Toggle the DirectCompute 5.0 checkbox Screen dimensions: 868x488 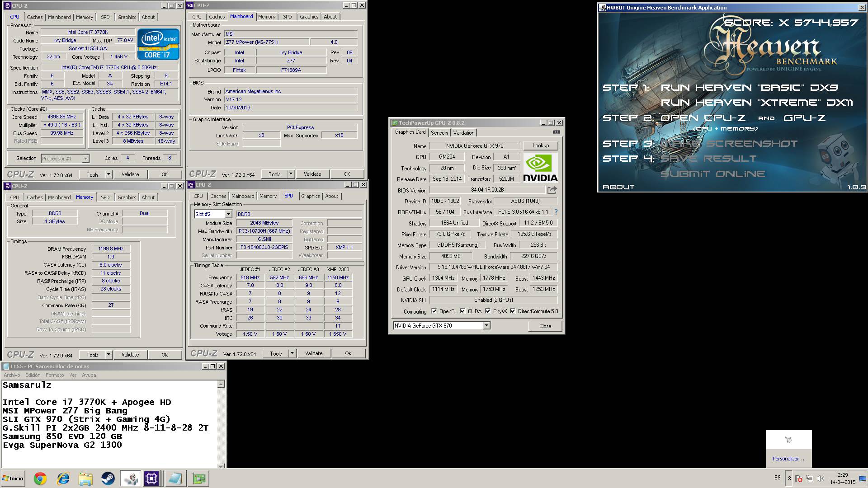513,311
